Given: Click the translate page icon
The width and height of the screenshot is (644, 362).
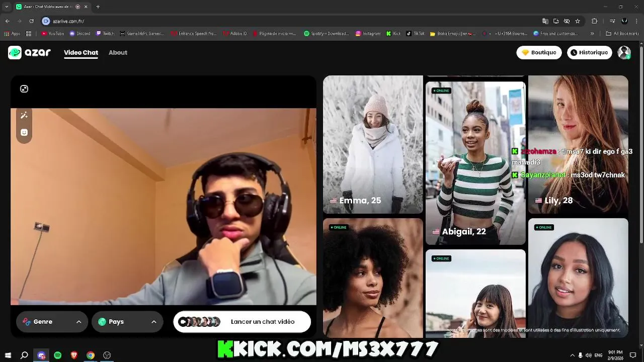Looking at the screenshot, I should click(x=545, y=21).
